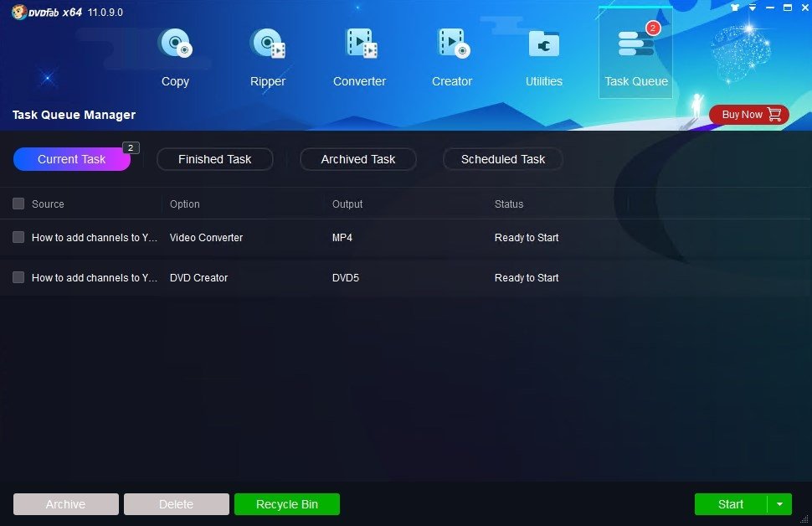Open the Start button dropdown arrow

tap(779, 504)
